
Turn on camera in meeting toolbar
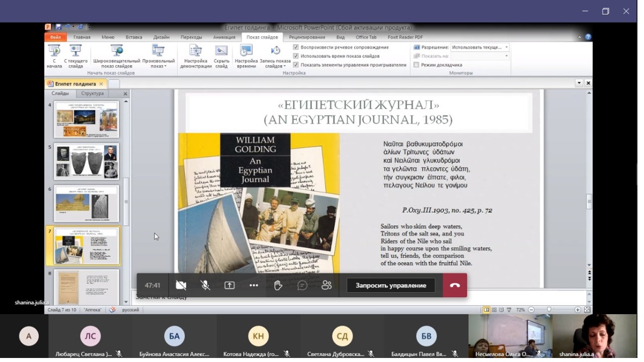click(x=181, y=286)
